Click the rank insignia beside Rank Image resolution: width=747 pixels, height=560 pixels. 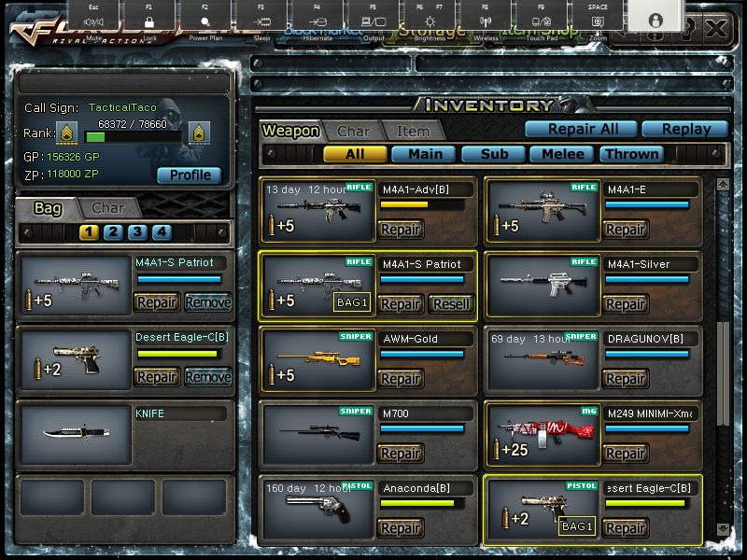coord(66,136)
